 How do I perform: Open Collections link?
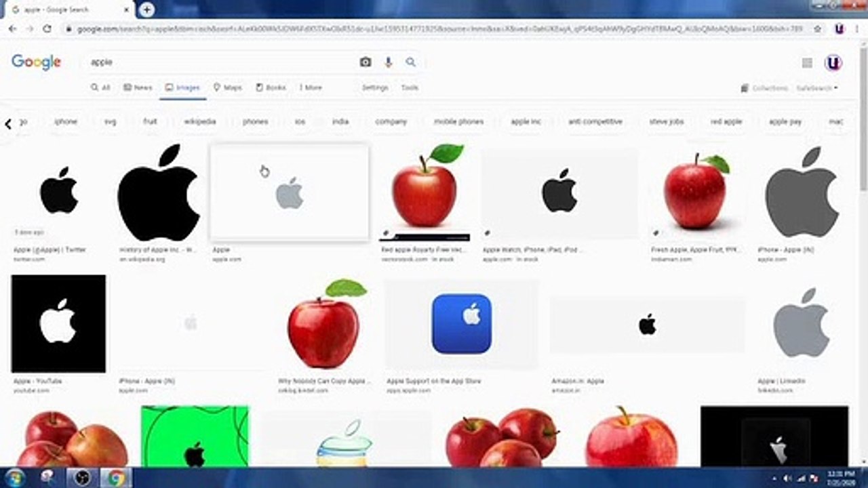click(x=764, y=88)
